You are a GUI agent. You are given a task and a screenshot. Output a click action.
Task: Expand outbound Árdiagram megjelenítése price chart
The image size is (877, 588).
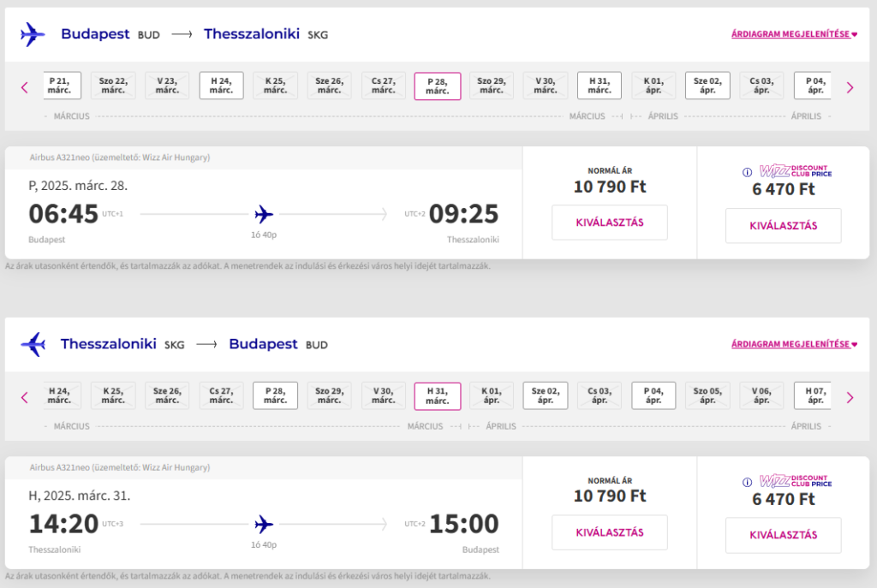pos(794,34)
